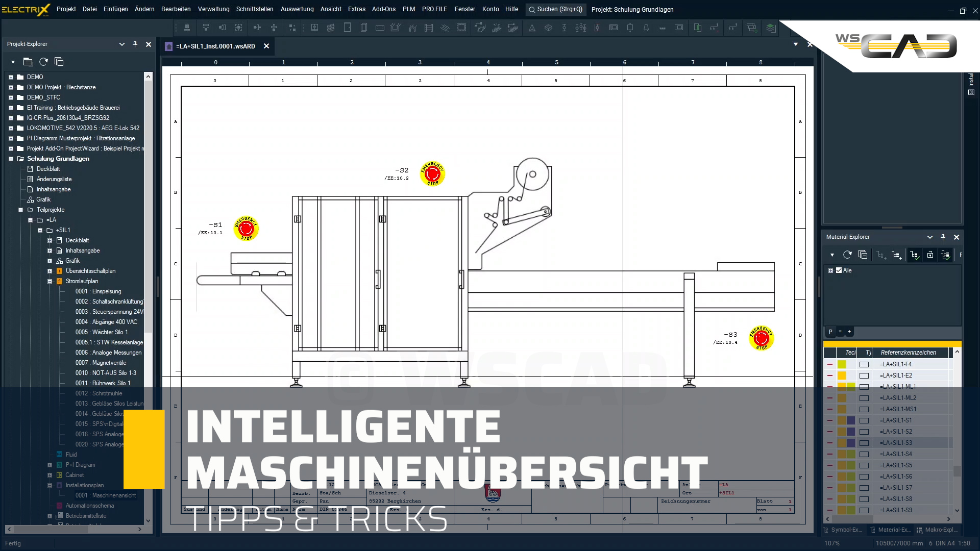Select the layers icon at the toolbar's far right
Screen dimensions: 980x551
[x=771, y=28]
